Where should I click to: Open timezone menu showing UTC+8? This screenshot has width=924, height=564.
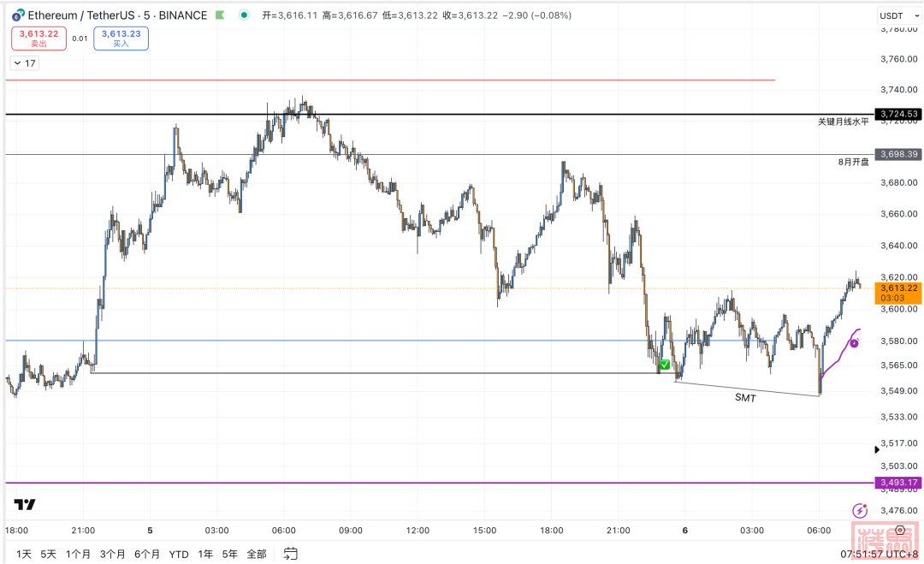coord(885,554)
